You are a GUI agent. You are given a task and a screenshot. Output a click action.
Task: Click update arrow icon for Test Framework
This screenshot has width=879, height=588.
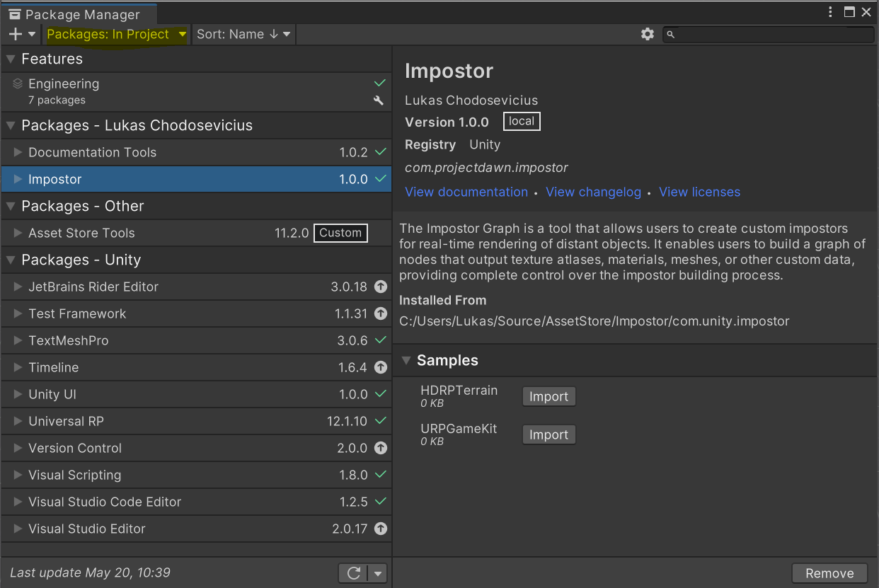point(381,313)
